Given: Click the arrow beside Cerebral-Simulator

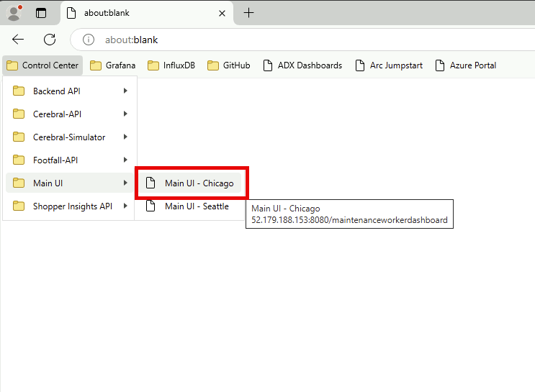Looking at the screenshot, I should pos(125,137).
